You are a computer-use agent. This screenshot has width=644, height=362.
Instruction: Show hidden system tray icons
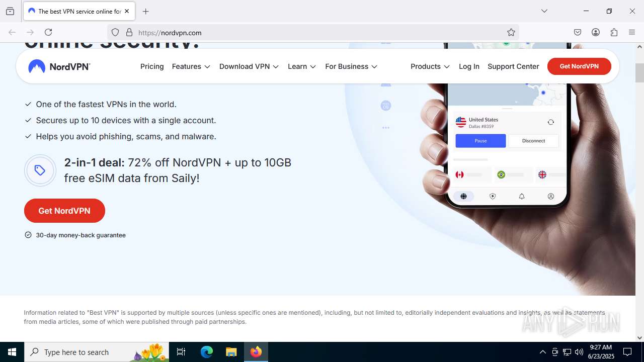(x=542, y=352)
